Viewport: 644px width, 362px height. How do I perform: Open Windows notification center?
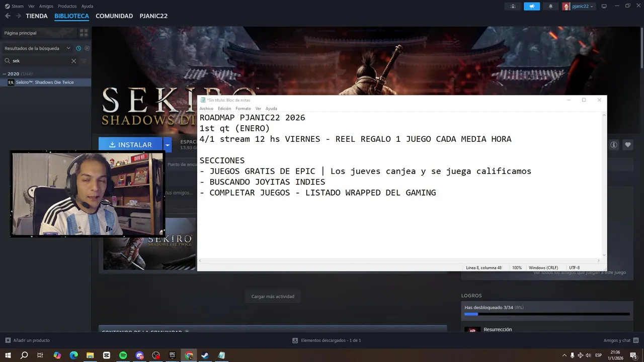pyautogui.click(x=634, y=355)
